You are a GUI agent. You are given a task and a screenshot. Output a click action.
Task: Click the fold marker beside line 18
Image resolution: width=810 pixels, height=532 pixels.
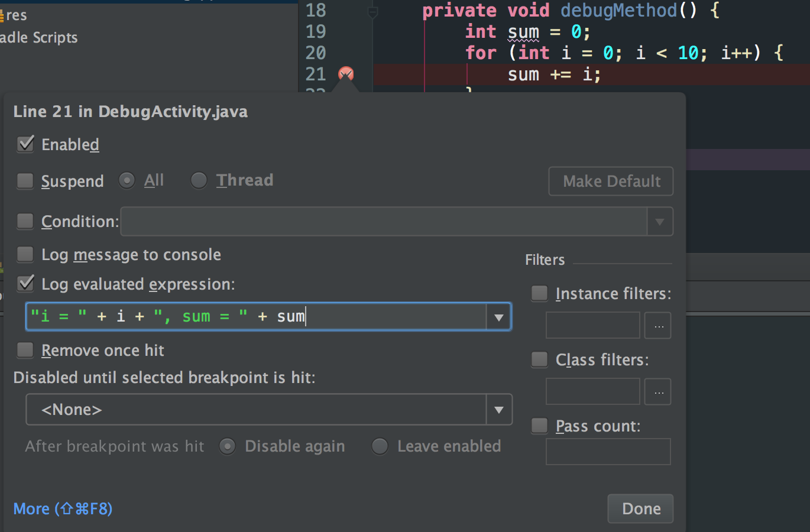click(x=372, y=11)
